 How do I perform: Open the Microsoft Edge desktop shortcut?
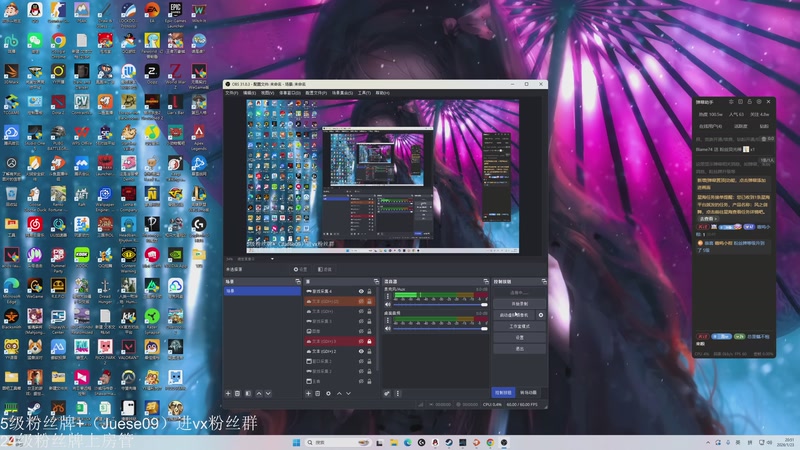coord(11,290)
